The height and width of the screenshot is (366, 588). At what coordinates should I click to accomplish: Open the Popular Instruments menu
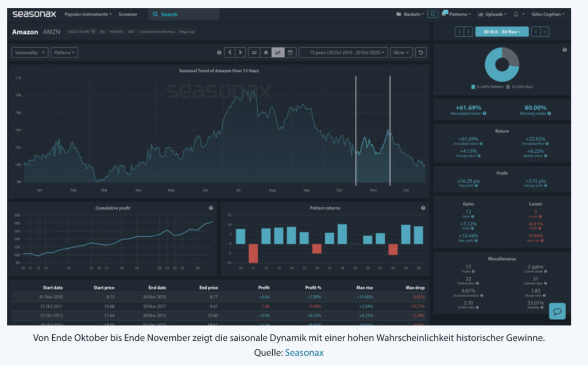(88, 14)
